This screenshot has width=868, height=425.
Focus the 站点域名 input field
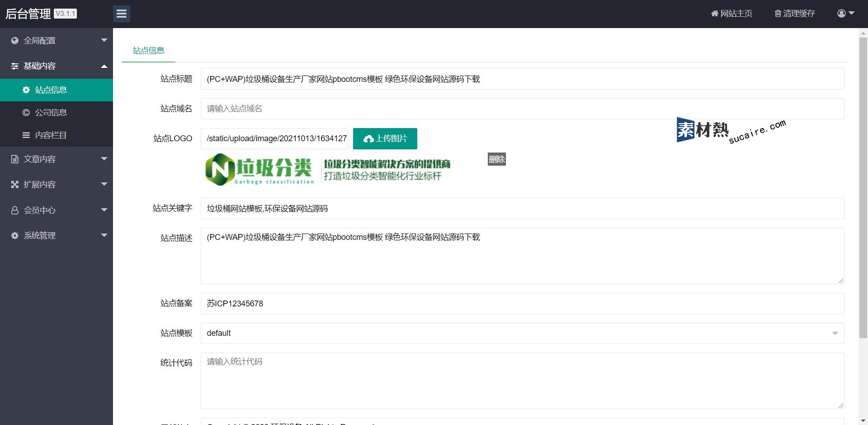522,109
